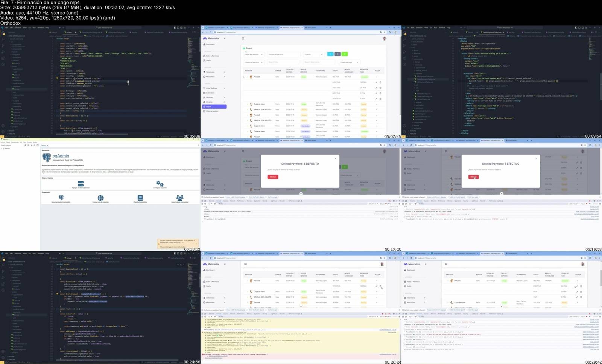
Task: Open the Calendario page from the sidebar
Action: tap(210, 93)
